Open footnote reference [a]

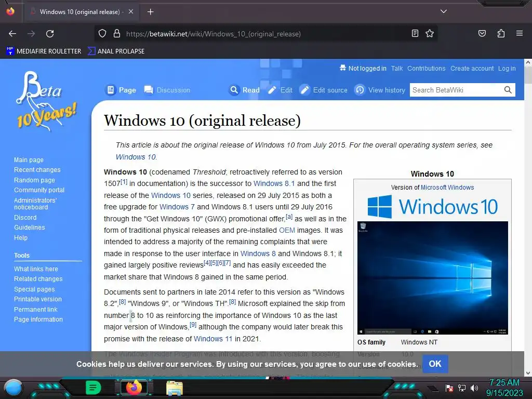pos(289,217)
